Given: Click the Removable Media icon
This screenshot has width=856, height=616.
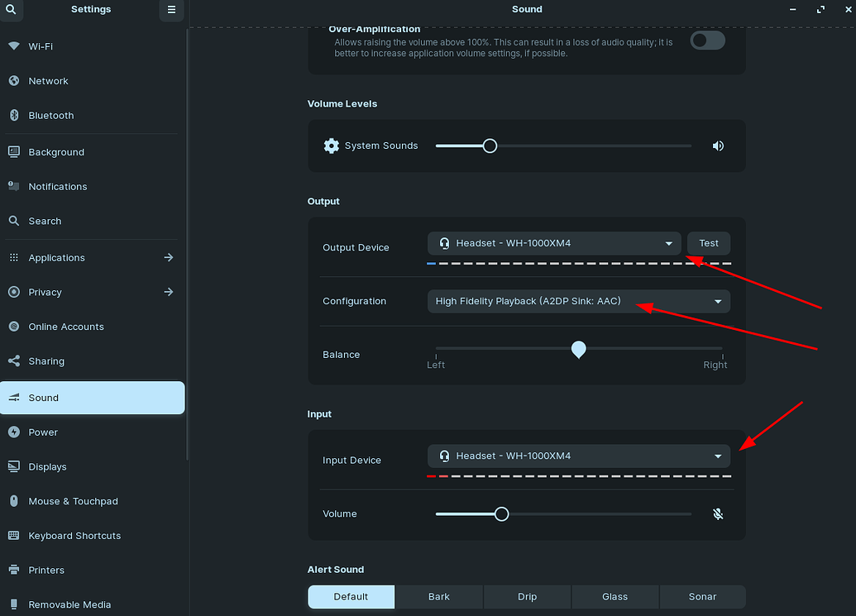Looking at the screenshot, I should (14, 604).
